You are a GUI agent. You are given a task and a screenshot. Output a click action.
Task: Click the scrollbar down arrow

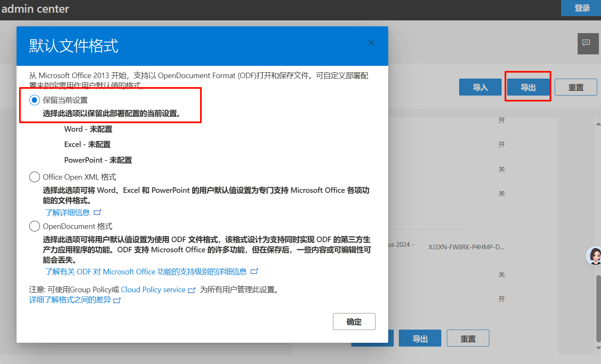tap(598, 348)
